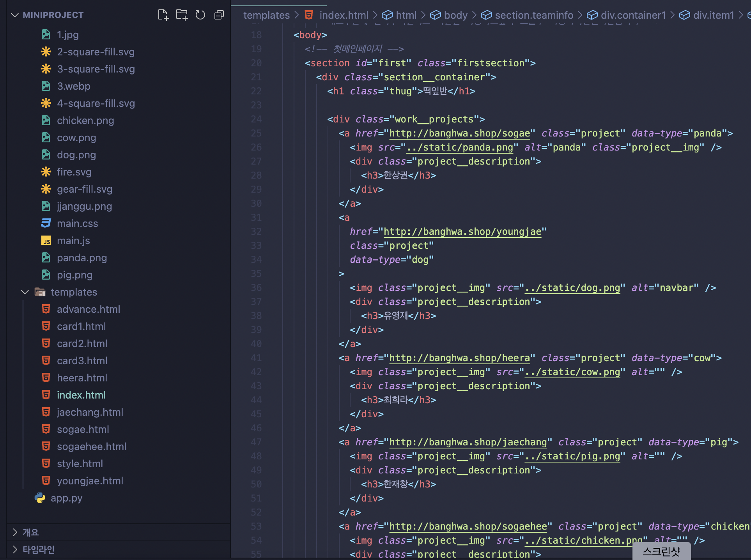The width and height of the screenshot is (751, 560).
Task: Click the templates breadcrumb segment
Action: coord(266,15)
